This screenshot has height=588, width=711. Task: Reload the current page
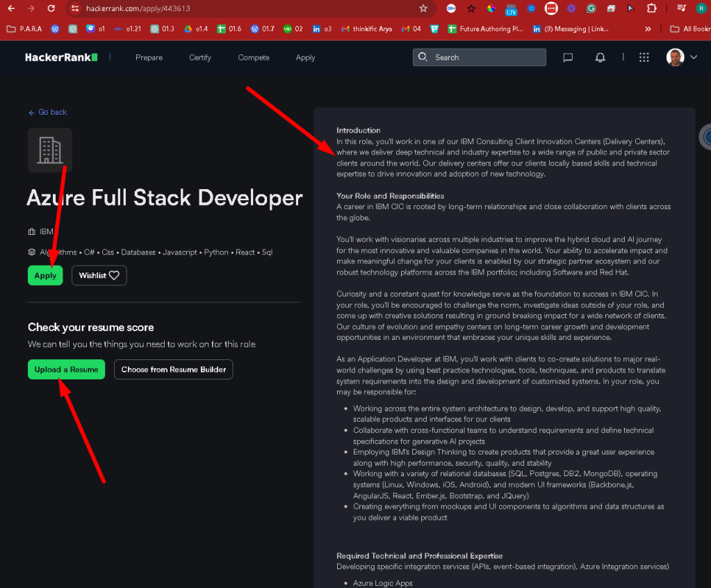[51, 8]
